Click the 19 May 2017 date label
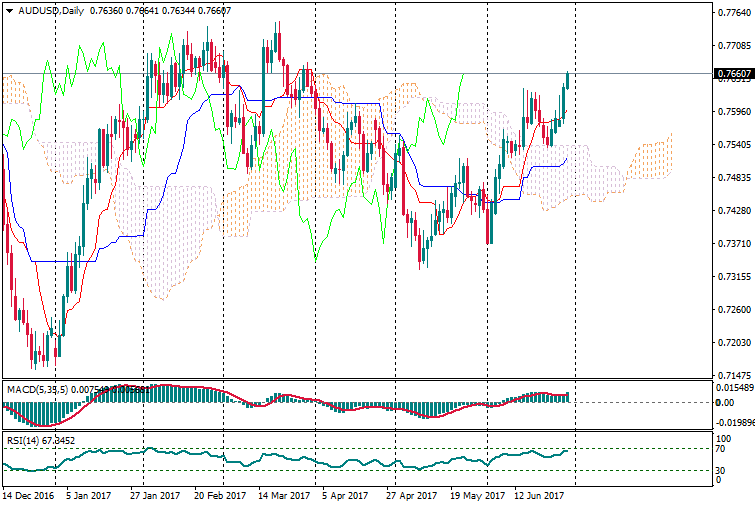The width and height of the screenshot is (755, 507). [x=478, y=495]
